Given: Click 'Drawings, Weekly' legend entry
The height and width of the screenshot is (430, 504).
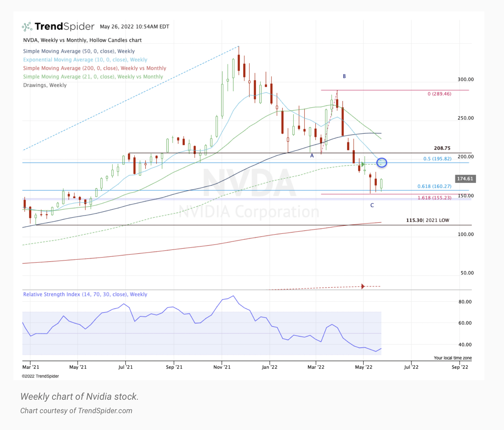Looking at the screenshot, I should point(45,85).
